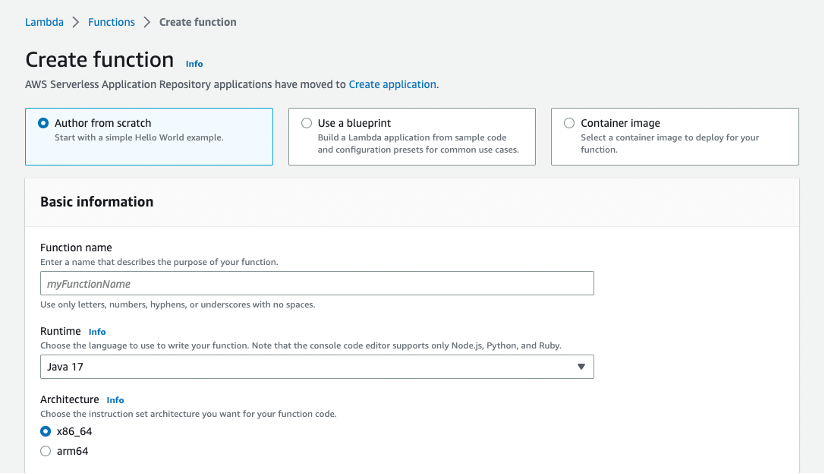
Task: Open Info beside the Create function title
Action: click(x=194, y=64)
